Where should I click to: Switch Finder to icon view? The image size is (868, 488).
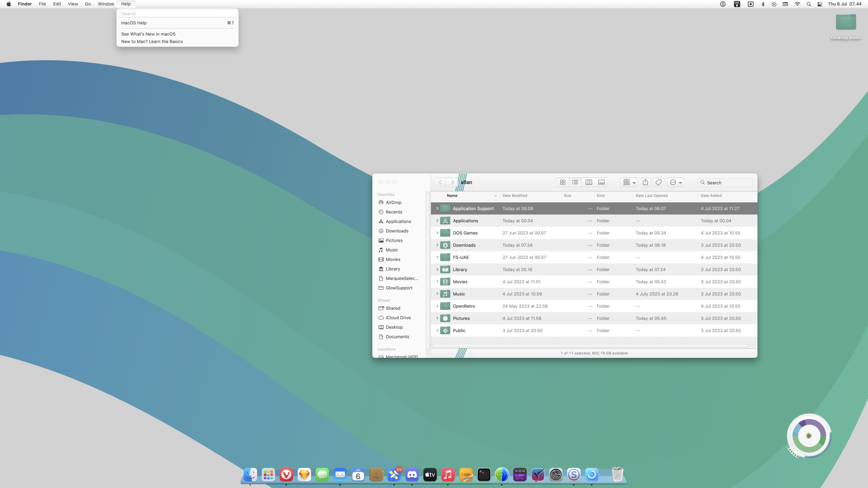[562, 182]
